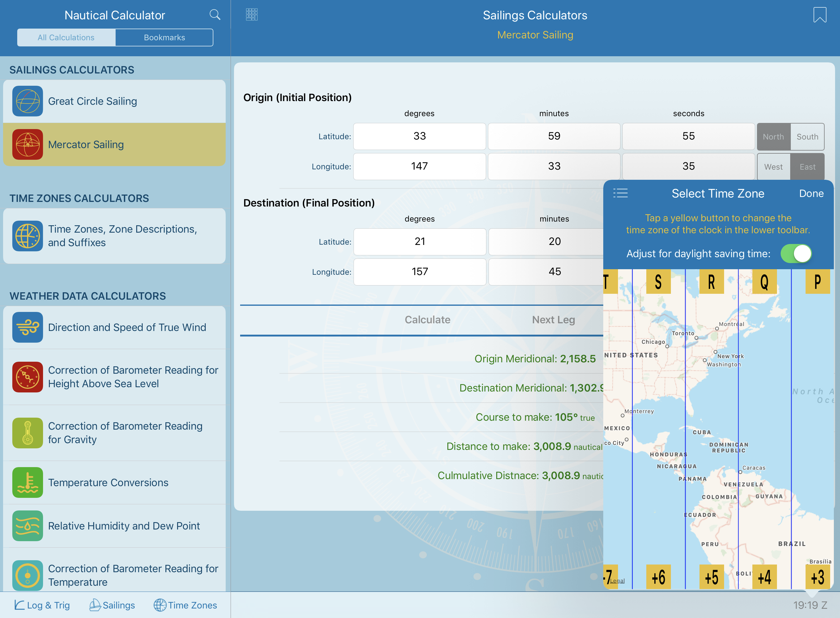
Task: Click the Course to make 105° result
Action: click(x=535, y=417)
